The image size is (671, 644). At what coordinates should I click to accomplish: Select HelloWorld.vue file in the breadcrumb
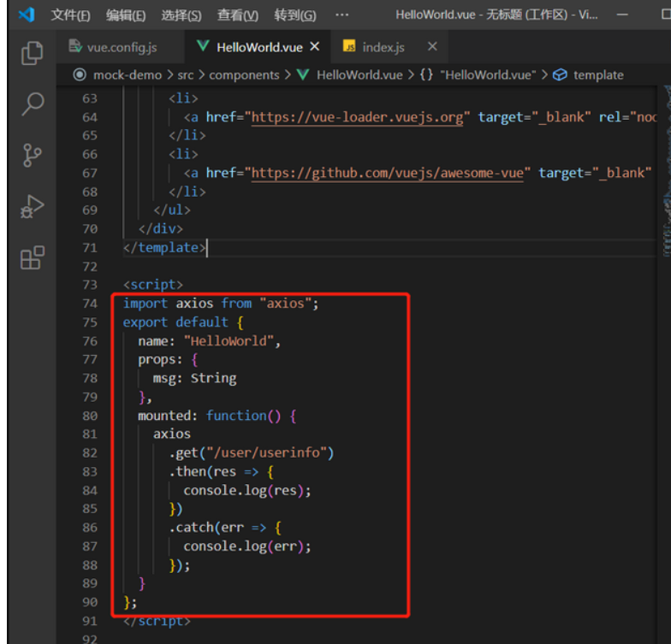(x=359, y=75)
